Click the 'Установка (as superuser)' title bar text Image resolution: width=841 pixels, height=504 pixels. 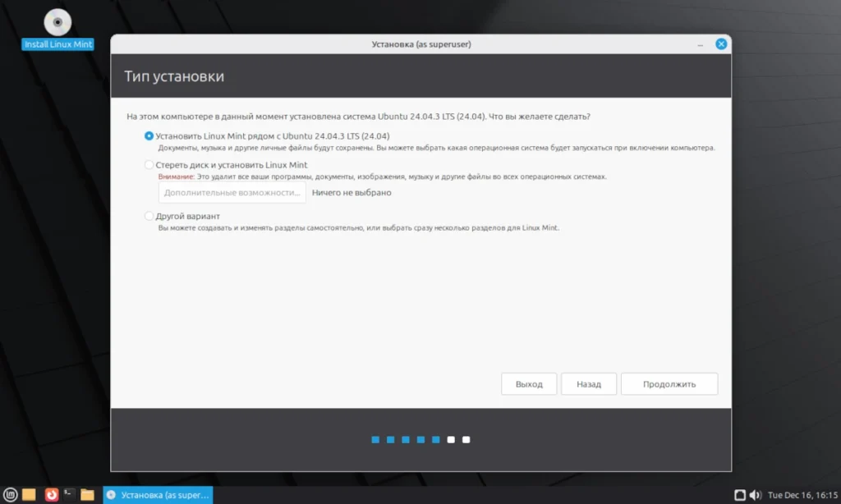pos(421,44)
